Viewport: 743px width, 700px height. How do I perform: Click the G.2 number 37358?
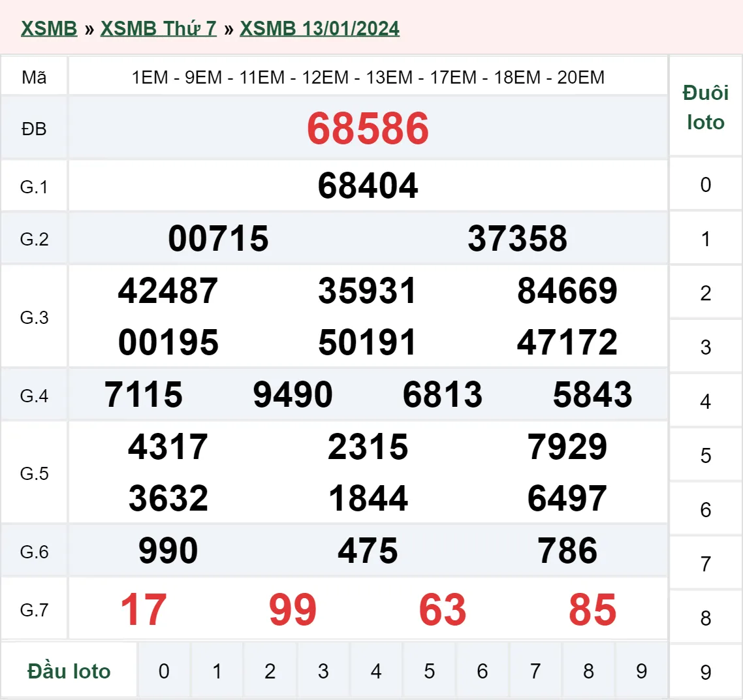click(x=518, y=238)
